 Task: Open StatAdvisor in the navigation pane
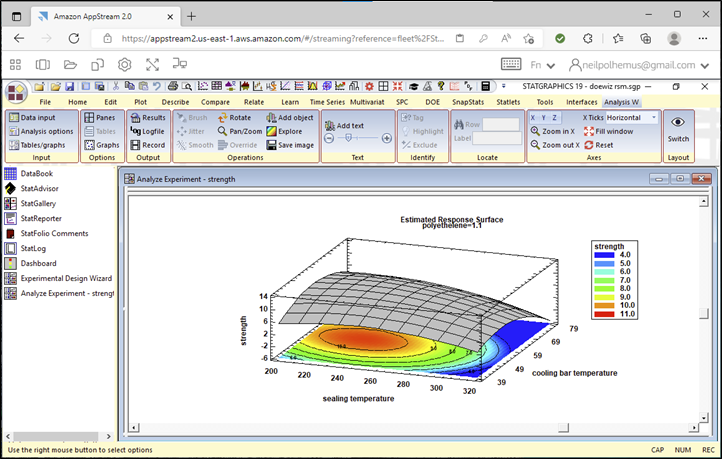coord(40,188)
